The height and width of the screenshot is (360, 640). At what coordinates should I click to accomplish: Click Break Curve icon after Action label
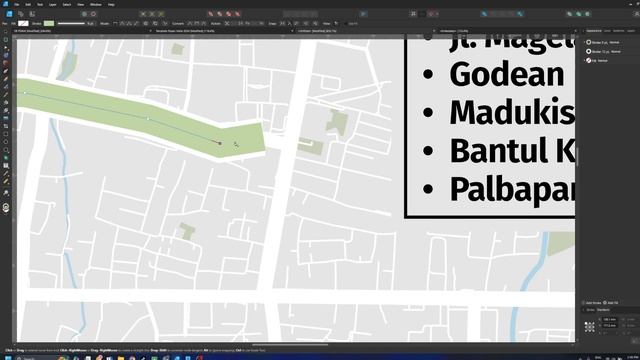click(x=227, y=24)
